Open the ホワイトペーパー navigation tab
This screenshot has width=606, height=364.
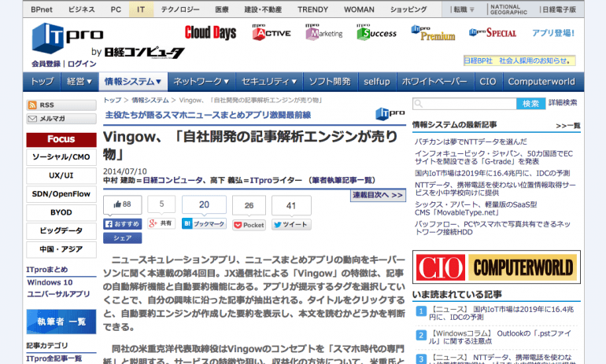[434, 82]
